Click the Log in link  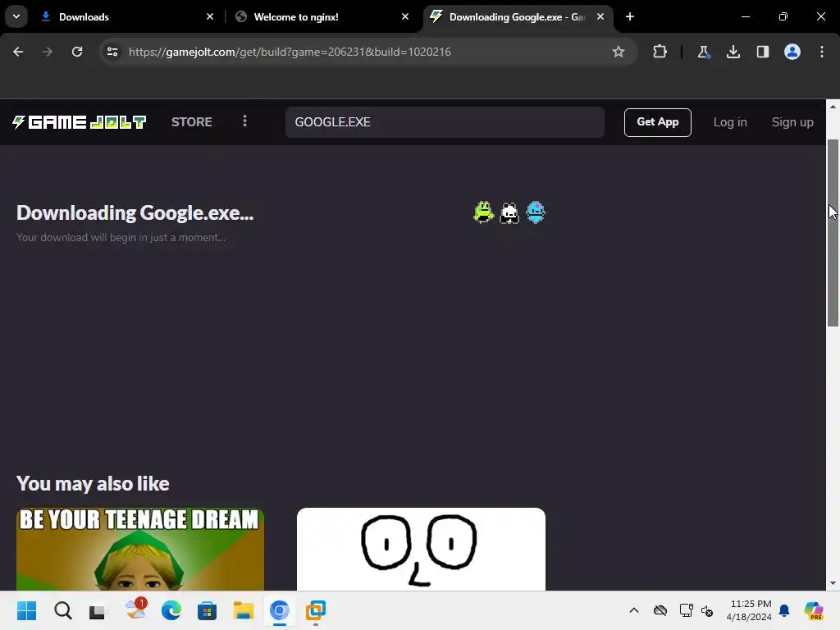coord(729,122)
